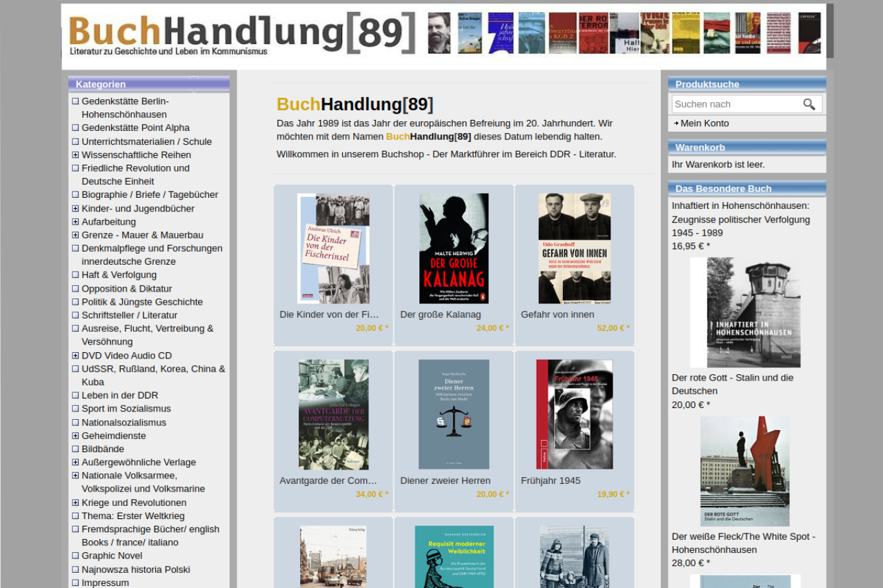Open the 'Die Kinder von der Fi…' title link
Screen dimensions: 883x588
[330, 314]
